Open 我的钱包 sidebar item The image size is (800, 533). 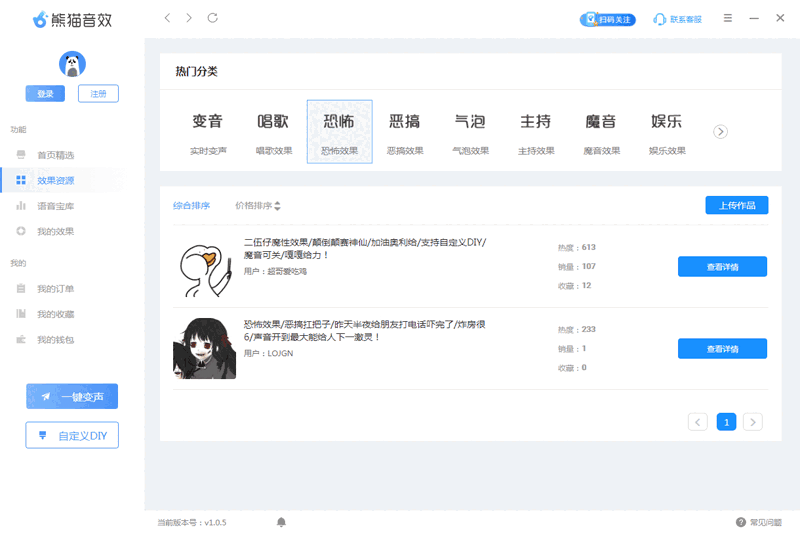coord(56,340)
